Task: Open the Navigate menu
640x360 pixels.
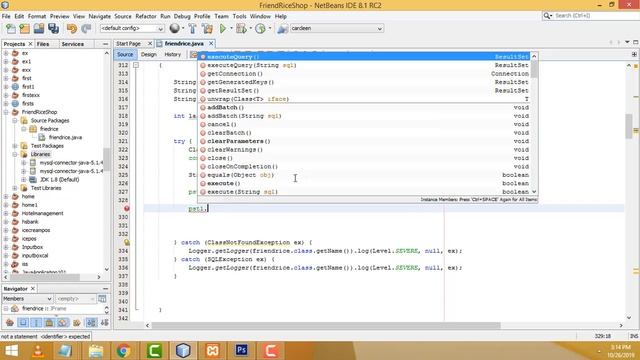Action: tap(100, 16)
